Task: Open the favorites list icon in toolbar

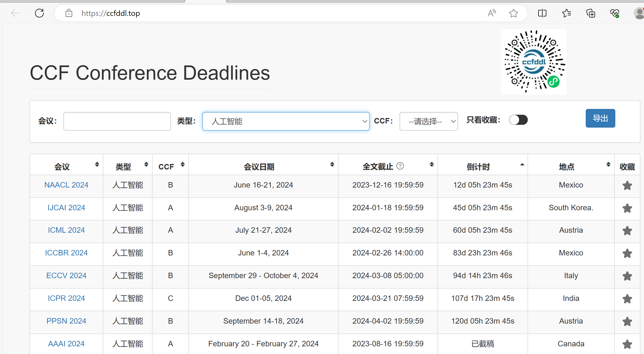Action: (566, 13)
